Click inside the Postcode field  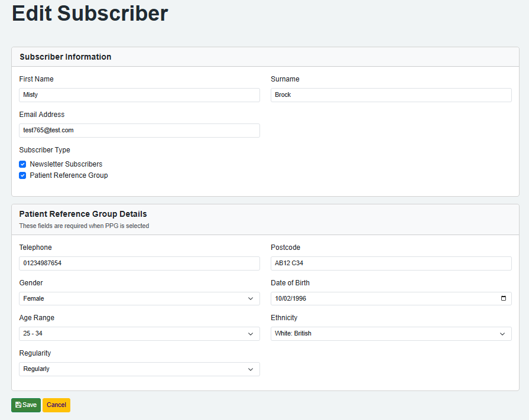[x=391, y=263]
